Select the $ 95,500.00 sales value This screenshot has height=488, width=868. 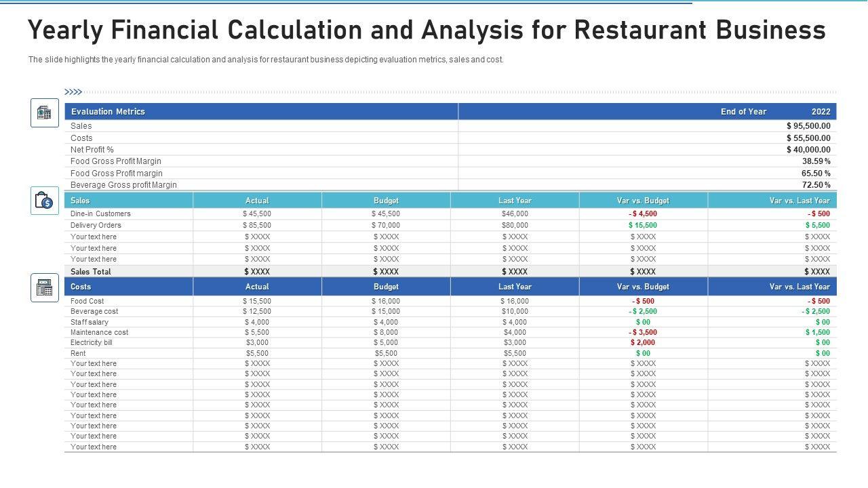click(x=808, y=126)
